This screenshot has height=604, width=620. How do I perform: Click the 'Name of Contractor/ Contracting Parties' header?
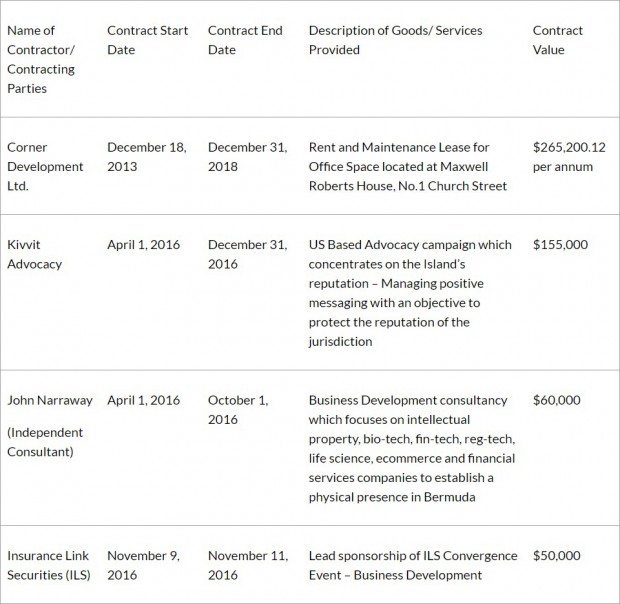point(41,59)
